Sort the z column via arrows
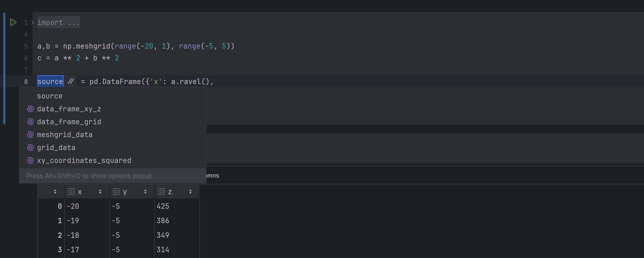Viewport: 644px width, 258px height. 190,192
